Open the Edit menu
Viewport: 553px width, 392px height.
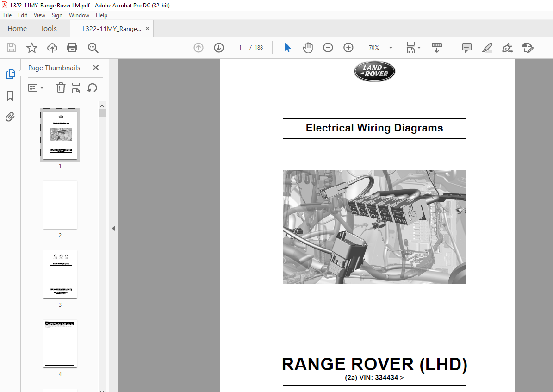click(23, 15)
